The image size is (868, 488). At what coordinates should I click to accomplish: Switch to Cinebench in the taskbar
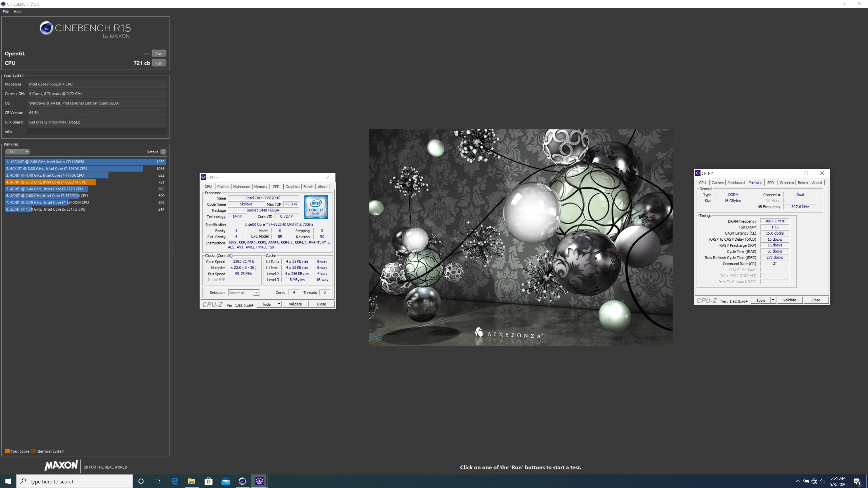click(x=242, y=481)
